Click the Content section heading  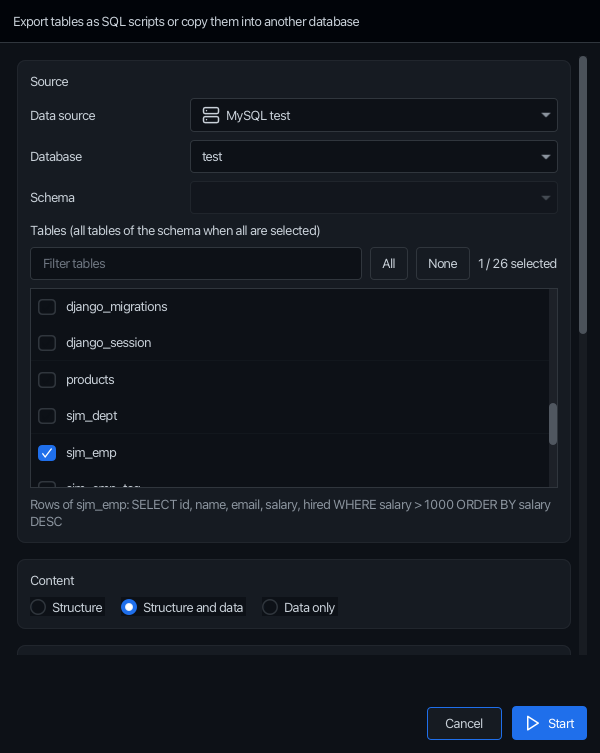pyautogui.click(x=52, y=581)
